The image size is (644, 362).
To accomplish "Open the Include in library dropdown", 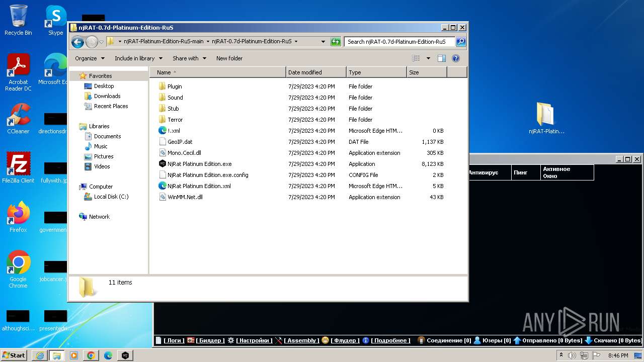I will pyautogui.click(x=138, y=58).
